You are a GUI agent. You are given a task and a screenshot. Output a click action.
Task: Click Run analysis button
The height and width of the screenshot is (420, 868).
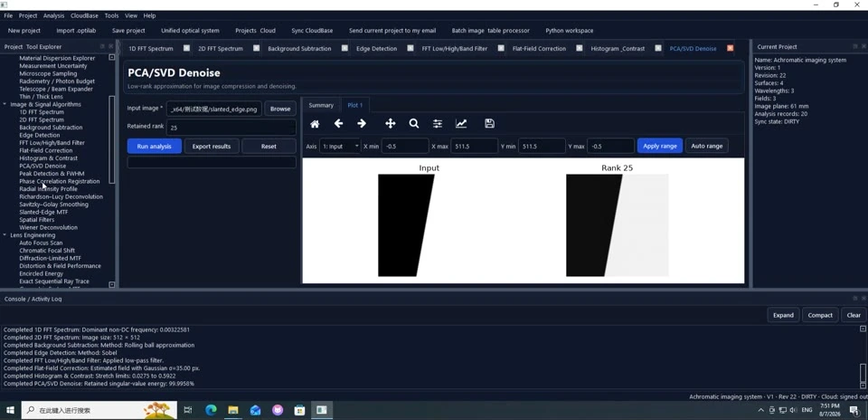[155, 147]
